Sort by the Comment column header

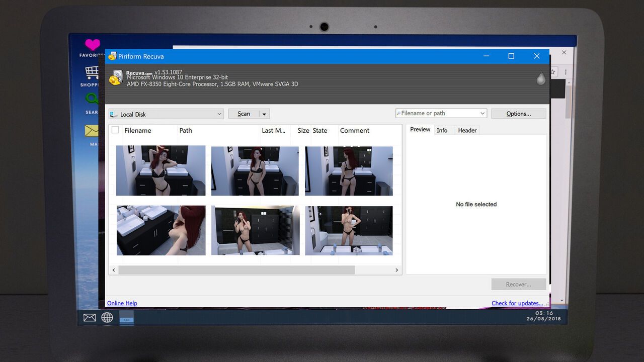pyautogui.click(x=355, y=130)
